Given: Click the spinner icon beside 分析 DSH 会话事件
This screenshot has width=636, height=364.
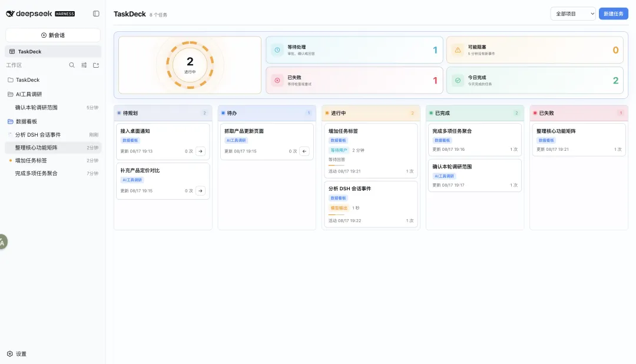Looking at the screenshot, I should [x=10, y=135].
